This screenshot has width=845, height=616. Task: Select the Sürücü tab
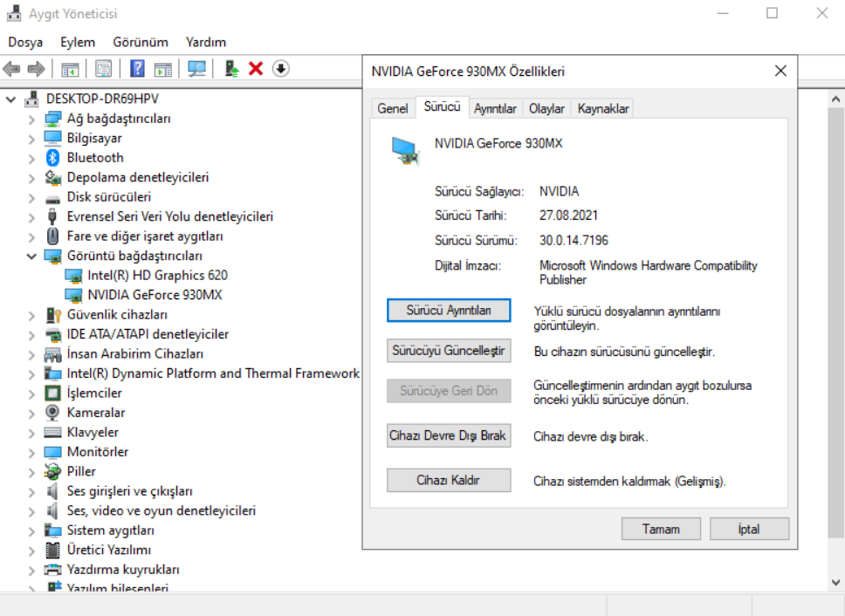click(442, 106)
